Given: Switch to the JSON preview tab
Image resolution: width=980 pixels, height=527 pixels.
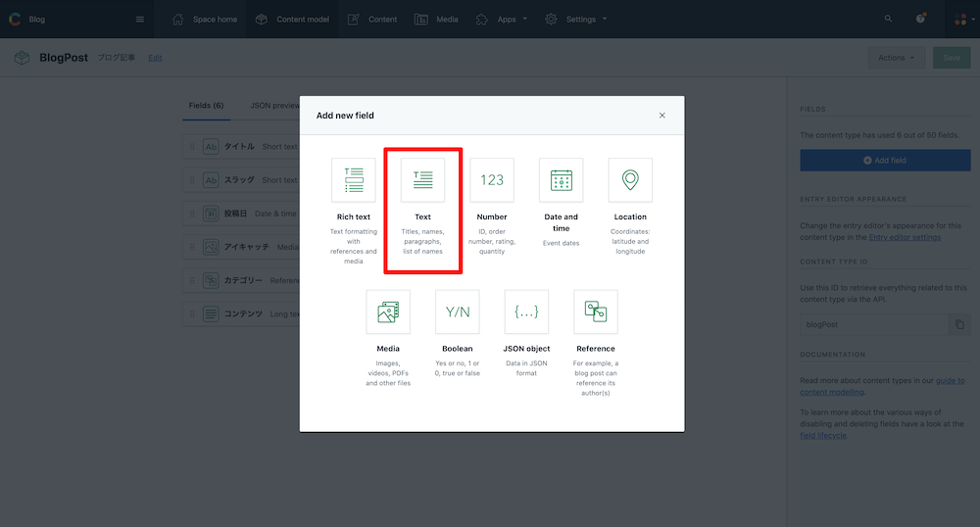Looking at the screenshot, I should pos(275,106).
